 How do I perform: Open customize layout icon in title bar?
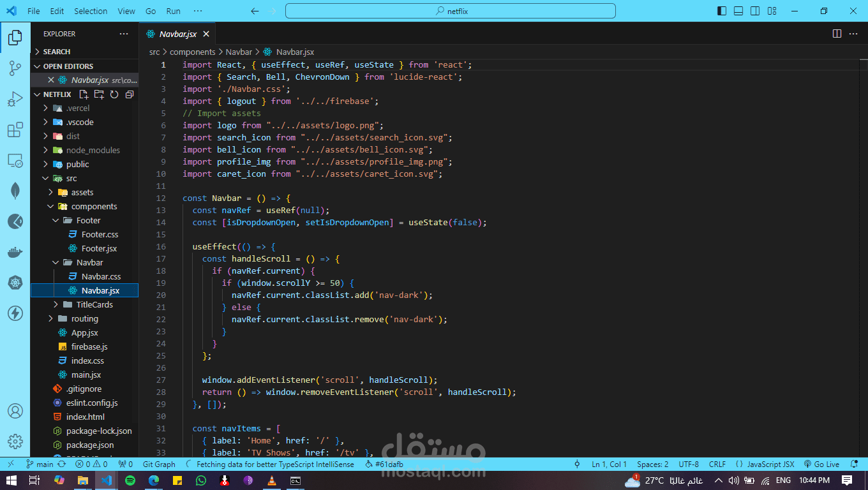click(x=772, y=11)
